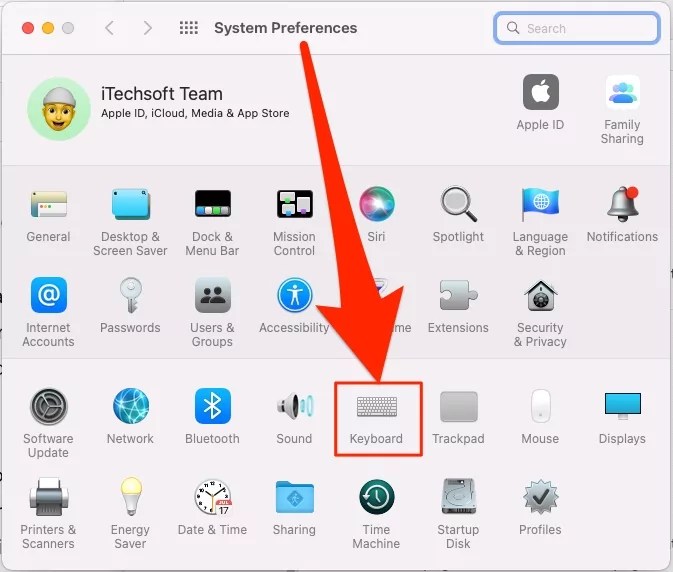Click the Apple ID, iCloud, Media & App Store text

pos(195,113)
